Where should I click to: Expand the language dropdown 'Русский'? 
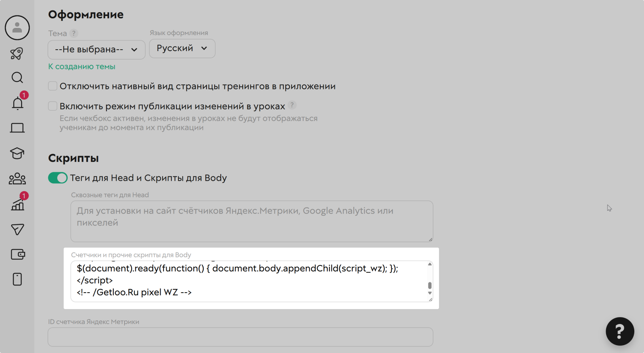point(182,49)
